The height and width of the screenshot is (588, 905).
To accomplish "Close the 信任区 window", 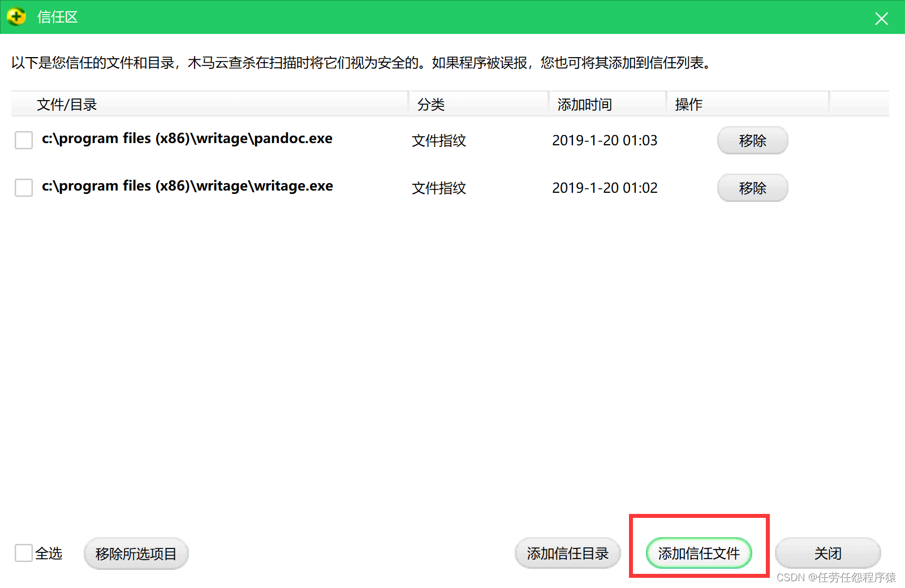I will [x=881, y=19].
